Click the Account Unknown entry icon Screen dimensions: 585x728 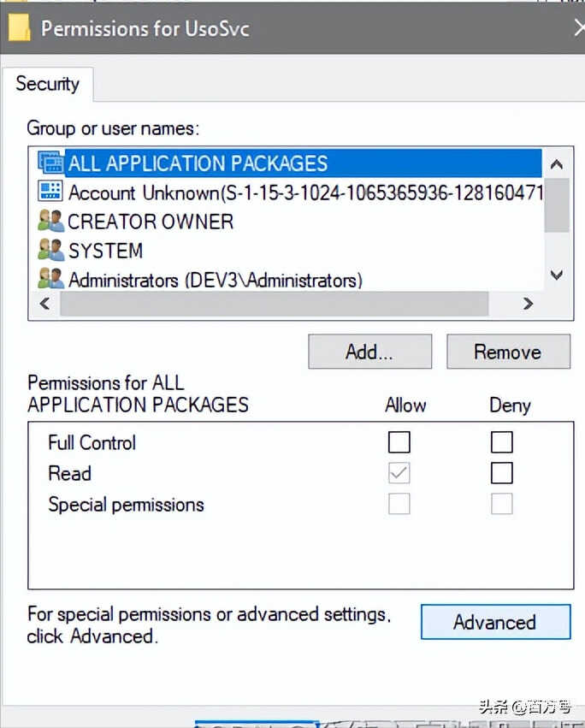click(51, 192)
